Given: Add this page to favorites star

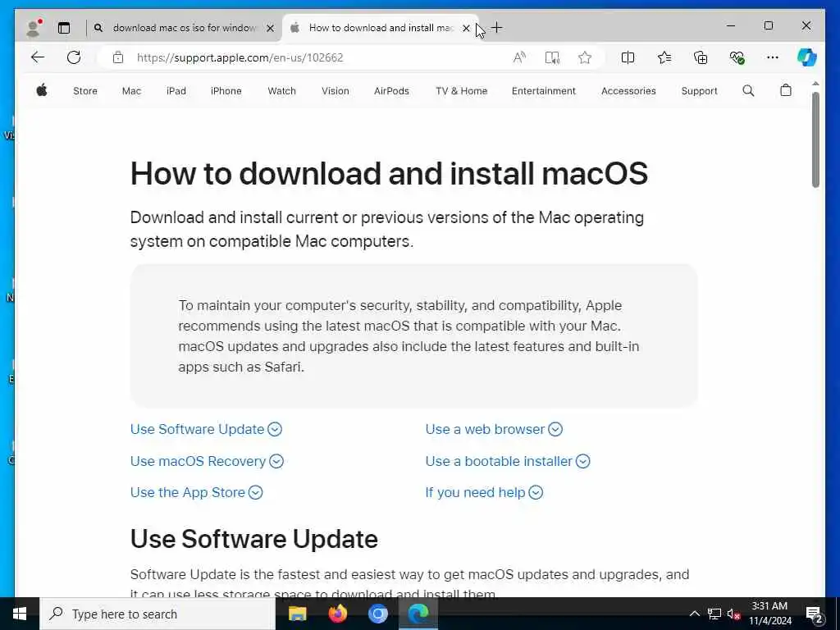Looking at the screenshot, I should [x=584, y=57].
